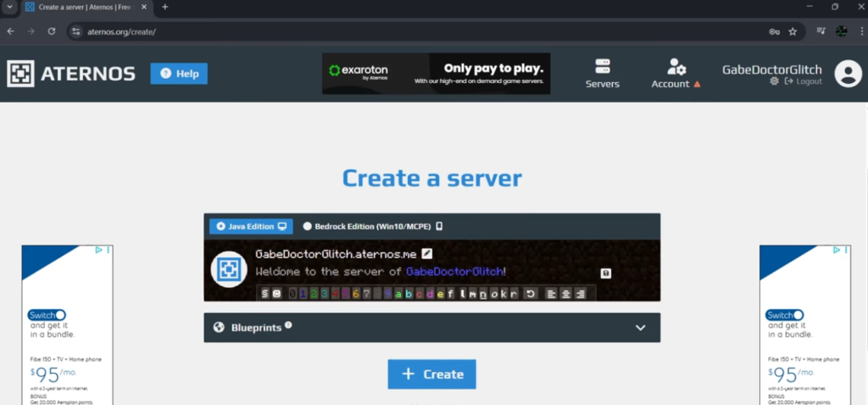
Task: Apply strikethrough format code 'm'
Action: (x=473, y=294)
